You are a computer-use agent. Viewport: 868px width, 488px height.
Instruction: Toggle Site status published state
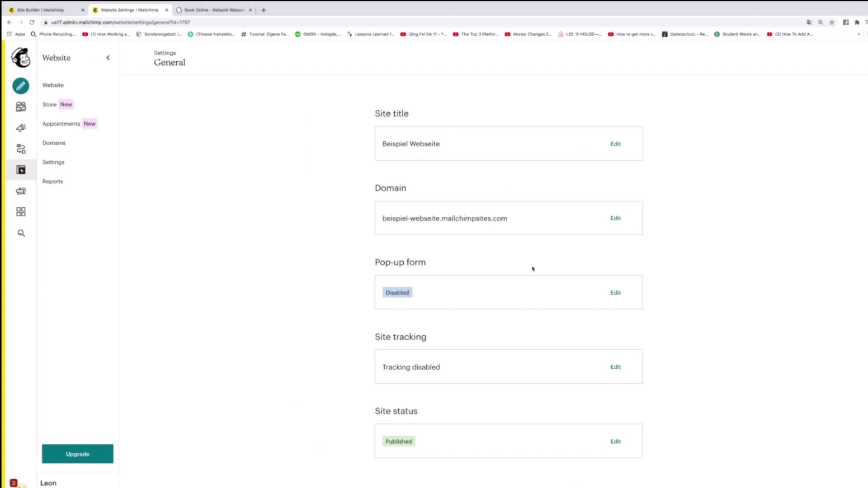(615, 441)
